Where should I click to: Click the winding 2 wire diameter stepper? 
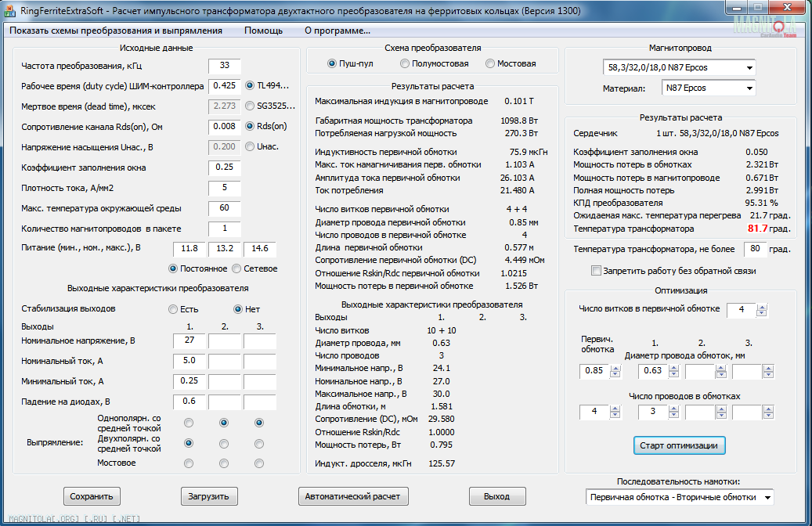(721, 371)
